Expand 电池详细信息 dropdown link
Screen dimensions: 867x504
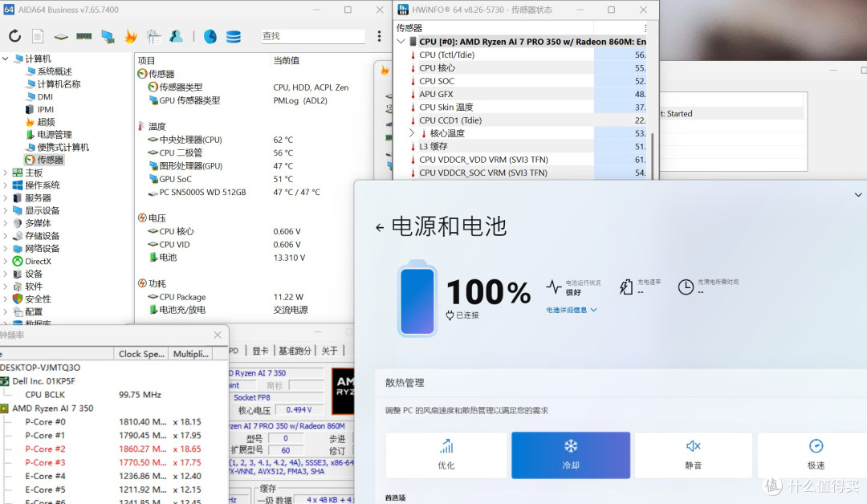[x=572, y=310]
